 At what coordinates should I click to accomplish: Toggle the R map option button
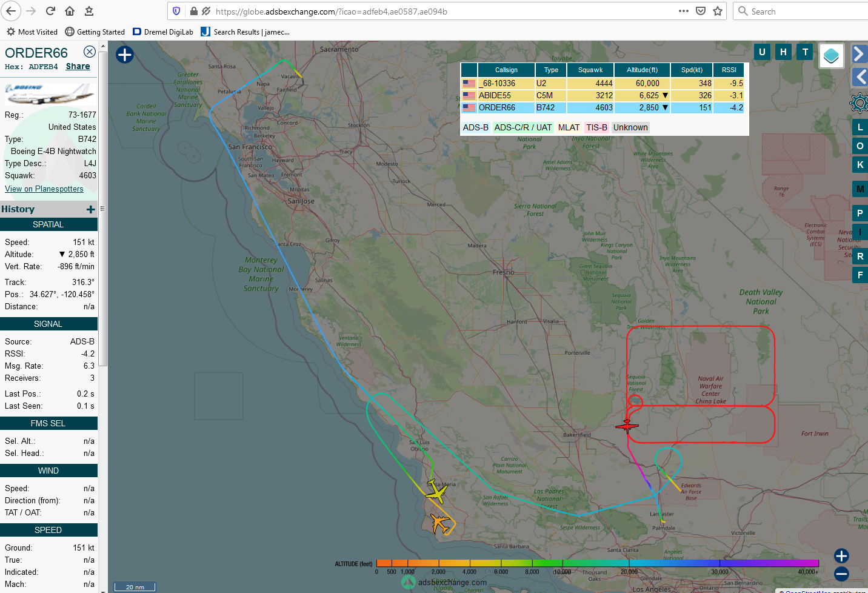click(x=860, y=256)
